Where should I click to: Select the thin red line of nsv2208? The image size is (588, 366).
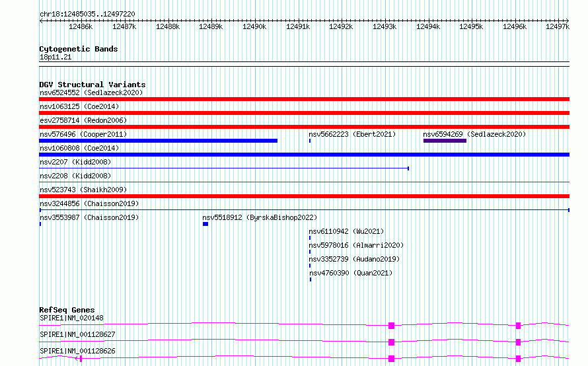(304, 182)
